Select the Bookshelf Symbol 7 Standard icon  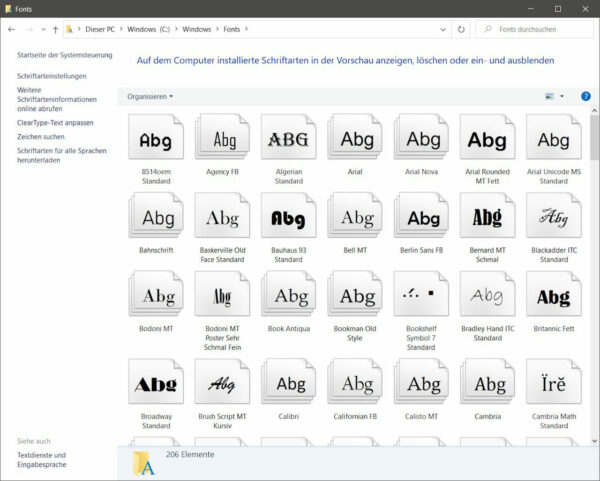point(421,293)
